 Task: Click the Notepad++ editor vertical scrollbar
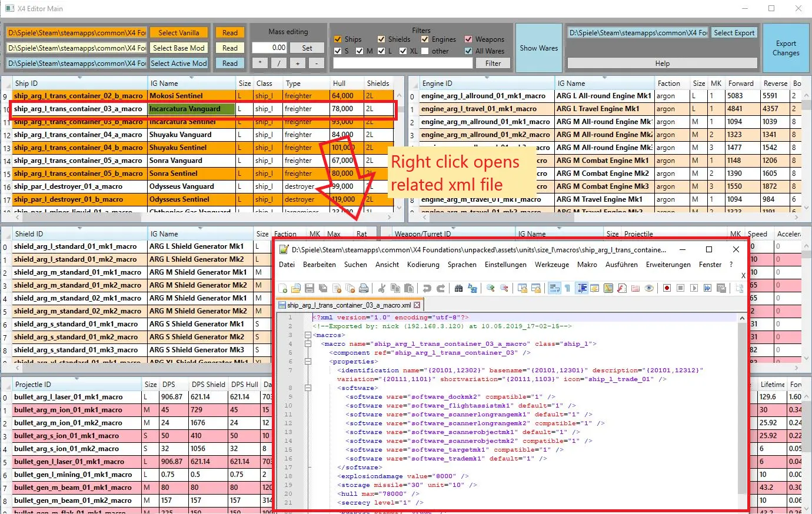pyautogui.click(x=742, y=410)
